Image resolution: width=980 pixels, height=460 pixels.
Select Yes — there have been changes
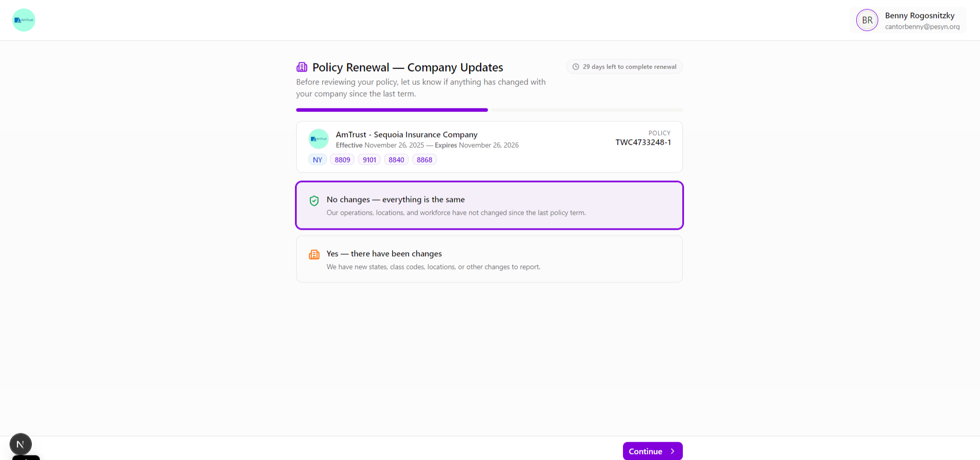click(x=489, y=259)
